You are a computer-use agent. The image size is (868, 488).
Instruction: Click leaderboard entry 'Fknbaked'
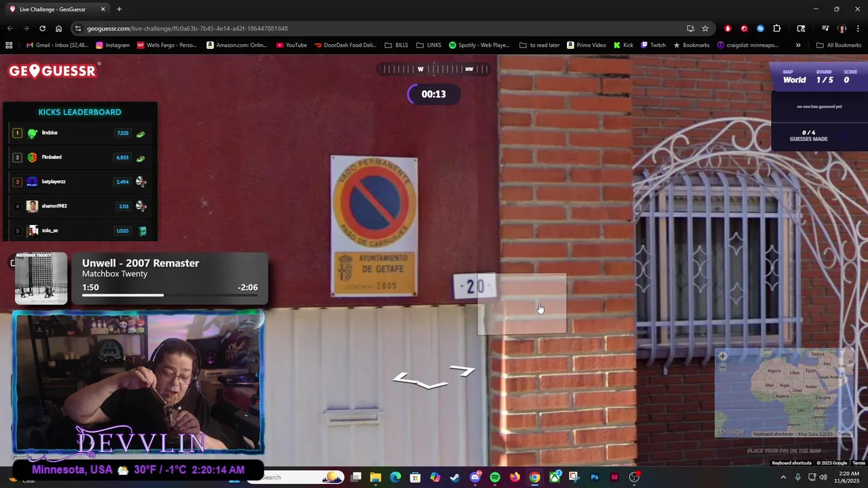click(80, 157)
